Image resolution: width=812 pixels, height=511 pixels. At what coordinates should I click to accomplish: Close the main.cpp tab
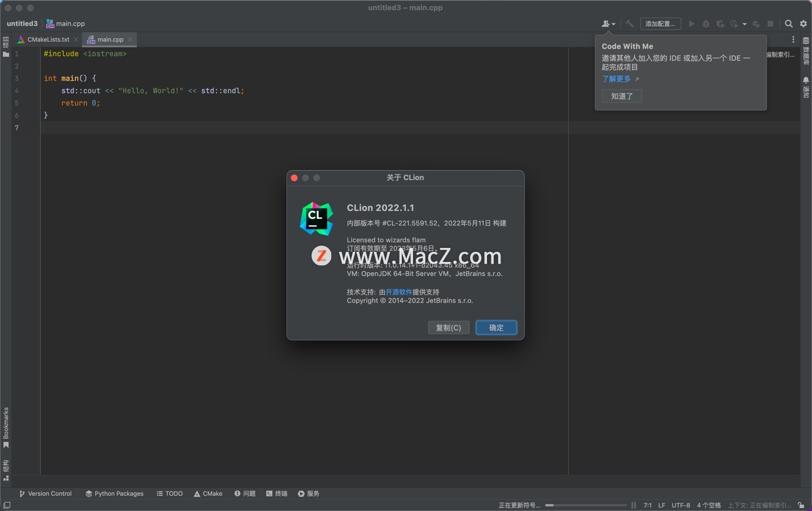[x=130, y=39]
